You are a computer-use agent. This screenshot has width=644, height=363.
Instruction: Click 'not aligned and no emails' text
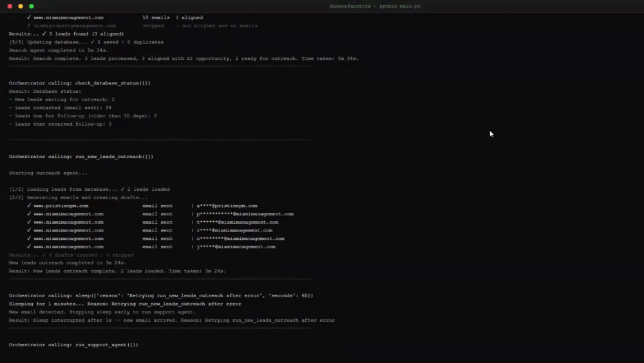tap(220, 26)
